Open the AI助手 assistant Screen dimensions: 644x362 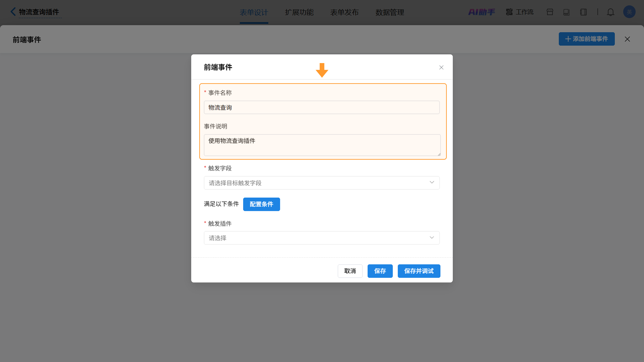coord(481,12)
